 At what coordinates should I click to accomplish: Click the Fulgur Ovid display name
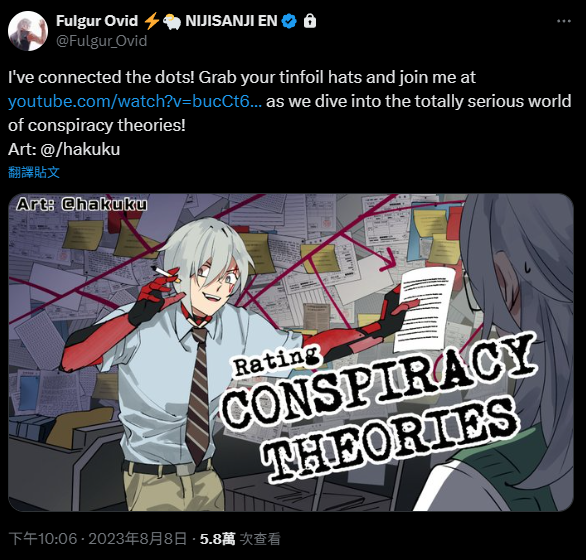(x=97, y=21)
